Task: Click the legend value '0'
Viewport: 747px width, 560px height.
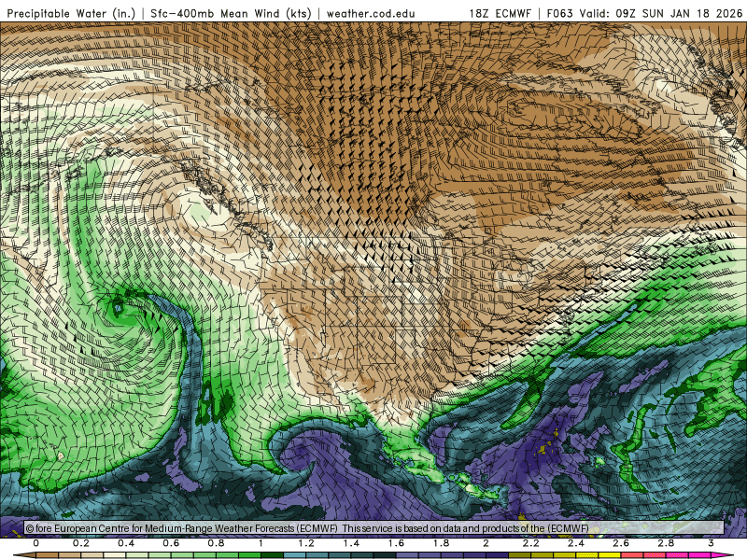Action: 36,543
